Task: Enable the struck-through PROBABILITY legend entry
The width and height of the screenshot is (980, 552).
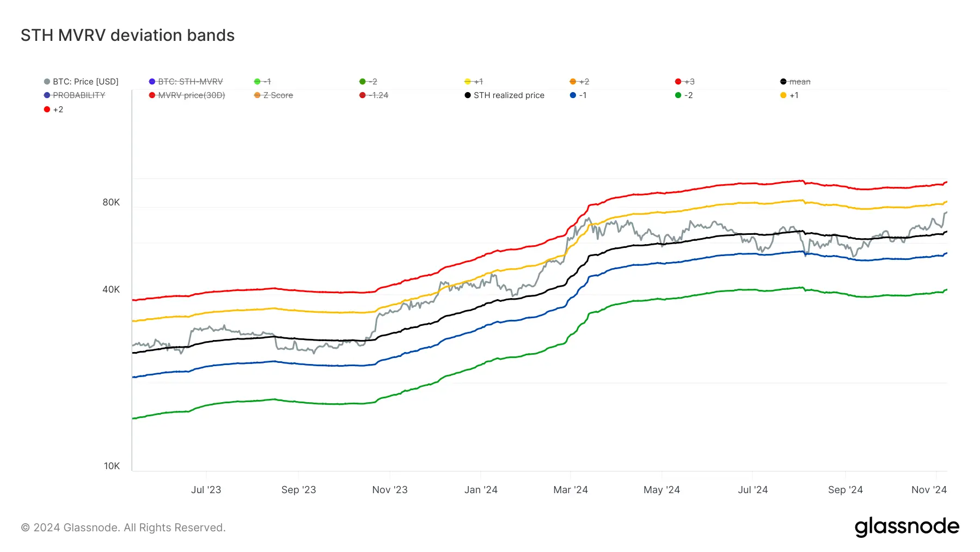Action: click(75, 95)
